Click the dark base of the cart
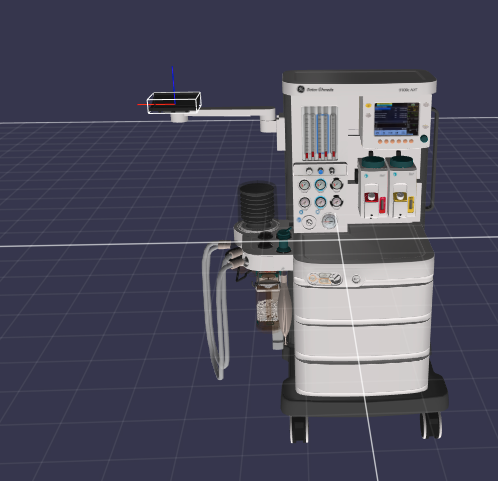 tap(365, 401)
